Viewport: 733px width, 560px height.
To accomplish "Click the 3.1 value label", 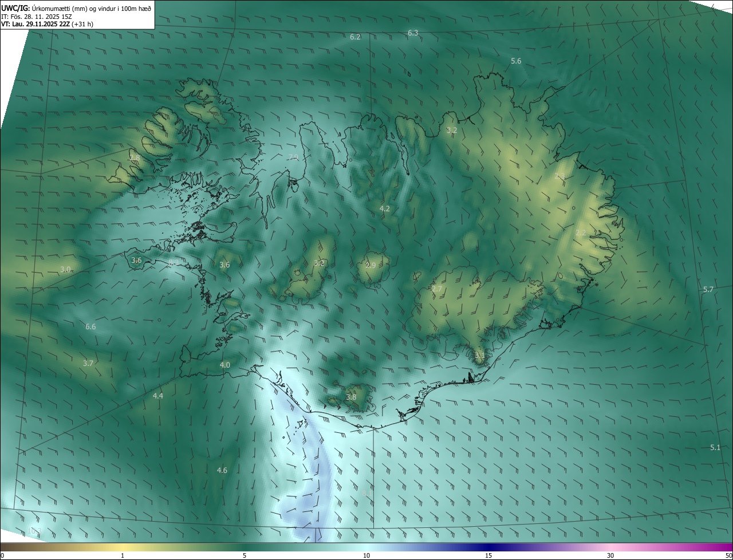I will coord(480,356).
